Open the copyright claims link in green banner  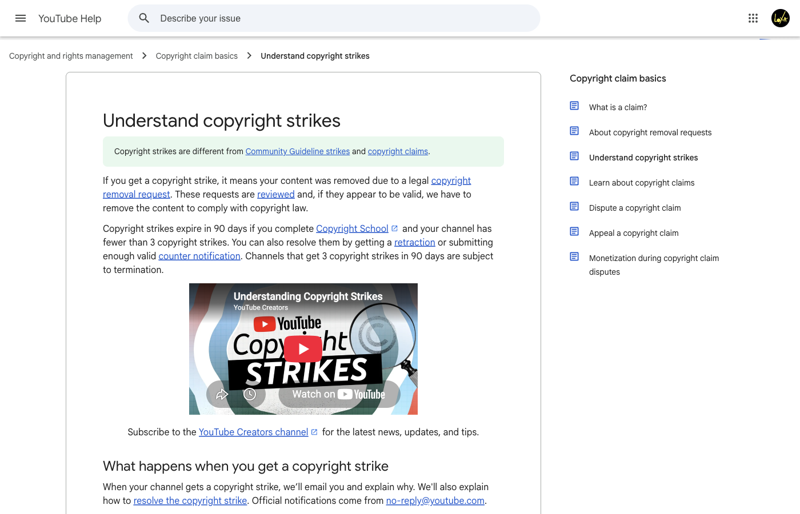[398, 151]
